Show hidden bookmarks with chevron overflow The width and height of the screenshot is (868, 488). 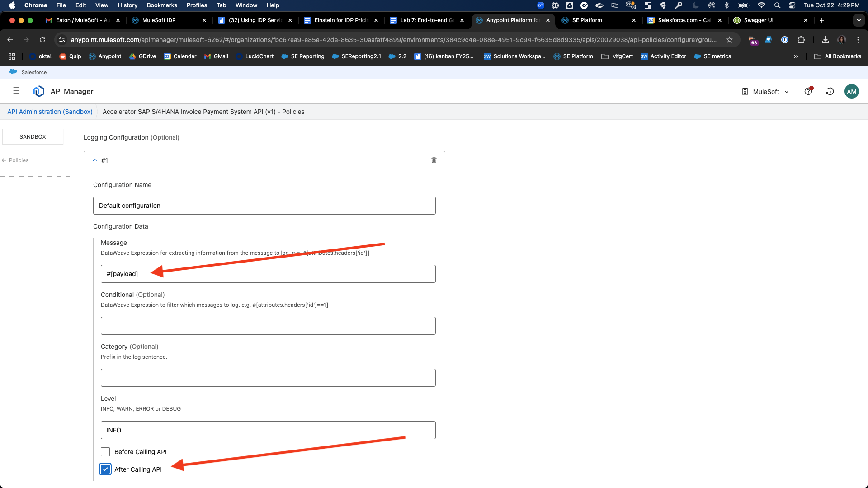click(x=796, y=56)
